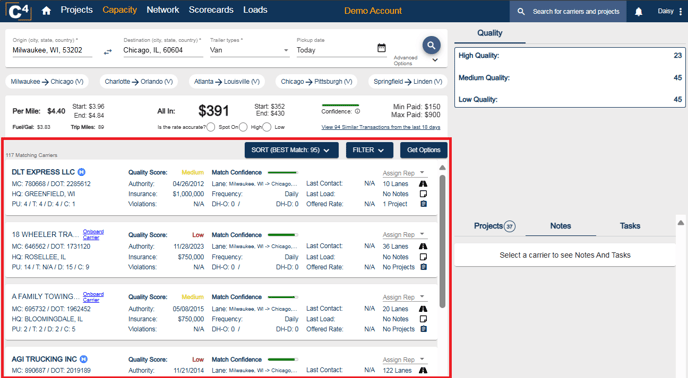Open View Similar Transactions link

(380, 127)
